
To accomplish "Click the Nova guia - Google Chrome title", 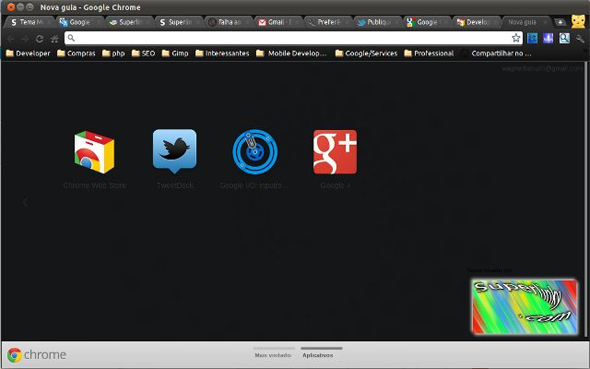I will click(x=90, y=7).
